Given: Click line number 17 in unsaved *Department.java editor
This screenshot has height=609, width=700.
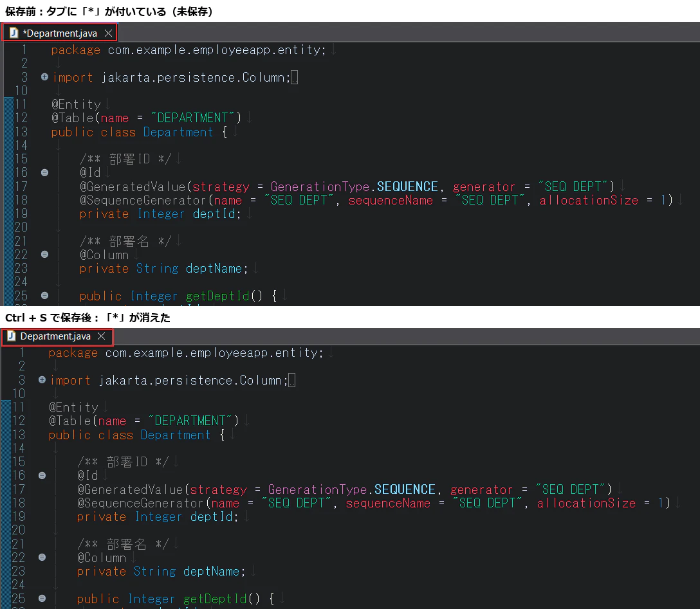Looking at the screenshot, I should click(x=21, y=186).
